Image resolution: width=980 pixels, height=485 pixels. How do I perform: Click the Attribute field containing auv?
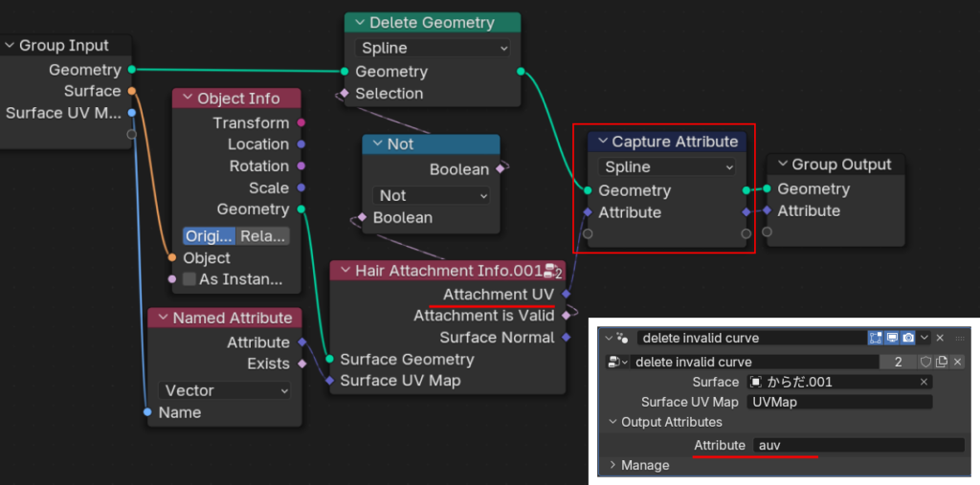click(x=857, y=445)
